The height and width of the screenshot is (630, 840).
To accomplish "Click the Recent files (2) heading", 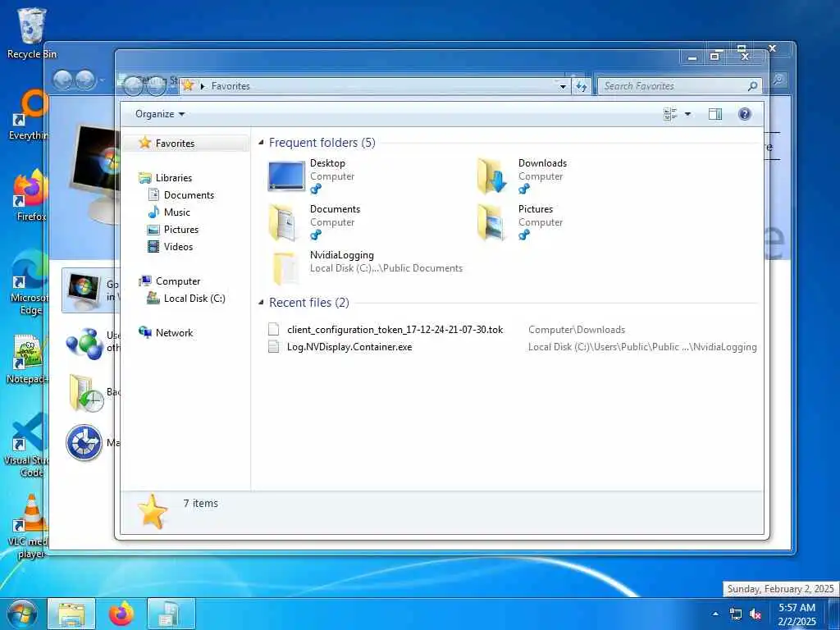I will (309, 302).
